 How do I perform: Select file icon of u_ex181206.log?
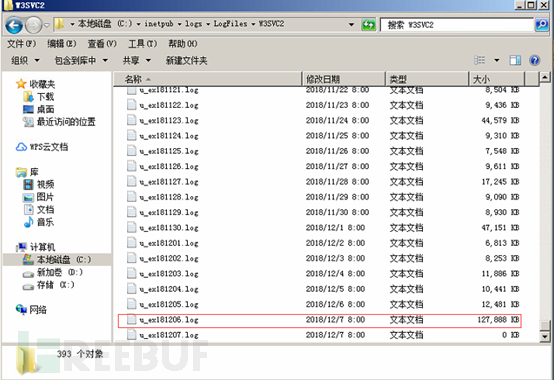tap(131, 319)
